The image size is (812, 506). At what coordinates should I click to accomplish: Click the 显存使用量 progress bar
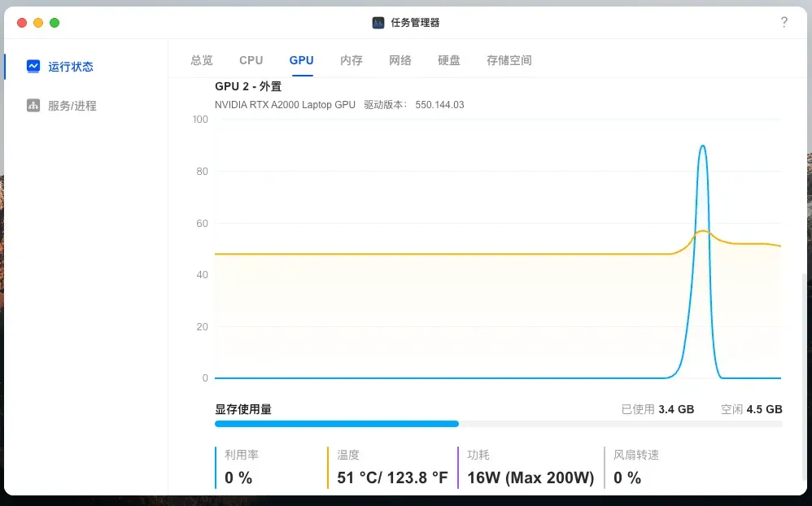pos(498,424)
